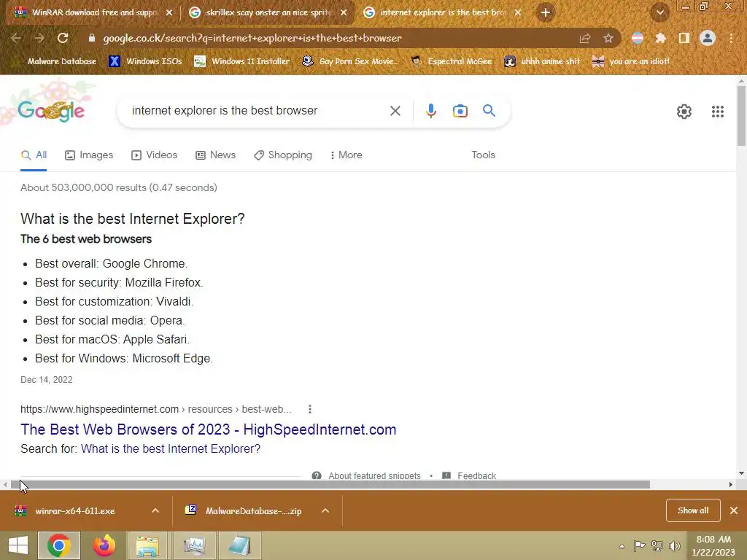The width and height of the screenshot is (747, 560).
Task: Open the Windows Start menu
Action: tap(18, 545)
